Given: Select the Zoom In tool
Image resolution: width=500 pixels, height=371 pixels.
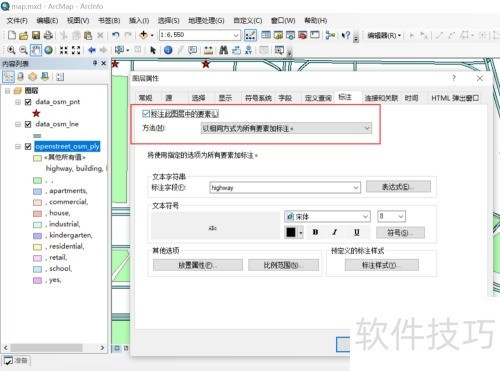Looking at the screenshot, I should click(x=11, y=50).
